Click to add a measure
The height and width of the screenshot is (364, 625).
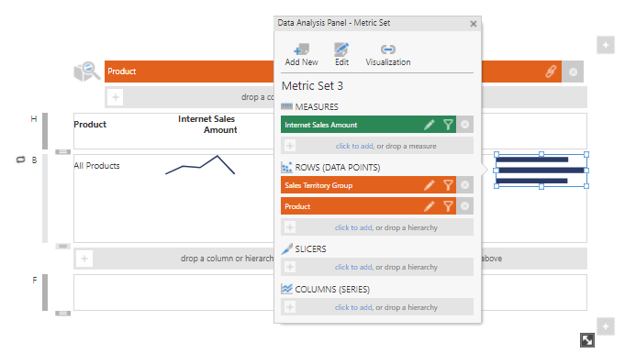(354, 146)
